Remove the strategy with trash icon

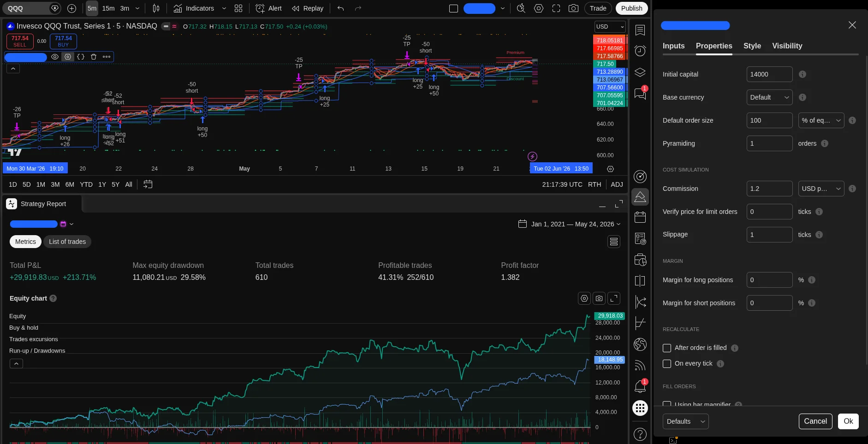point(94,57)
